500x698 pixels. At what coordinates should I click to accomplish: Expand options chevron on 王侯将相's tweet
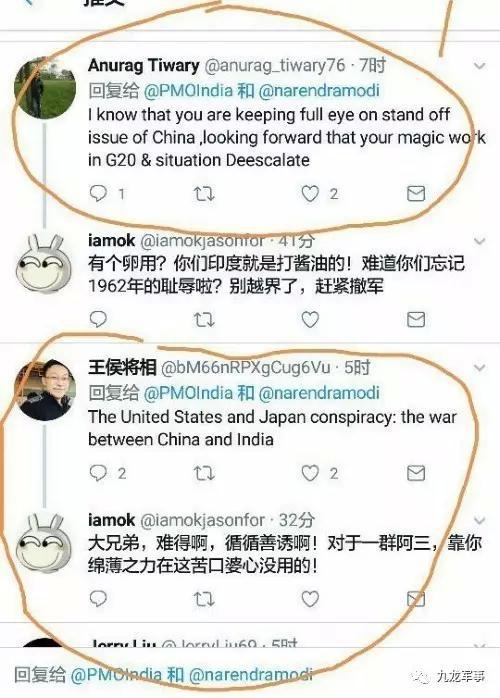(480, 368)
